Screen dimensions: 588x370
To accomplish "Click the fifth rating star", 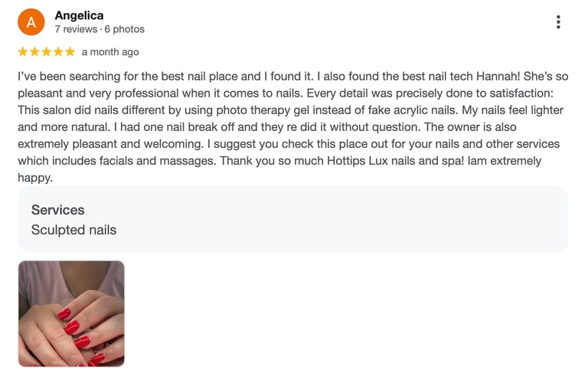I will coord(70,52).
